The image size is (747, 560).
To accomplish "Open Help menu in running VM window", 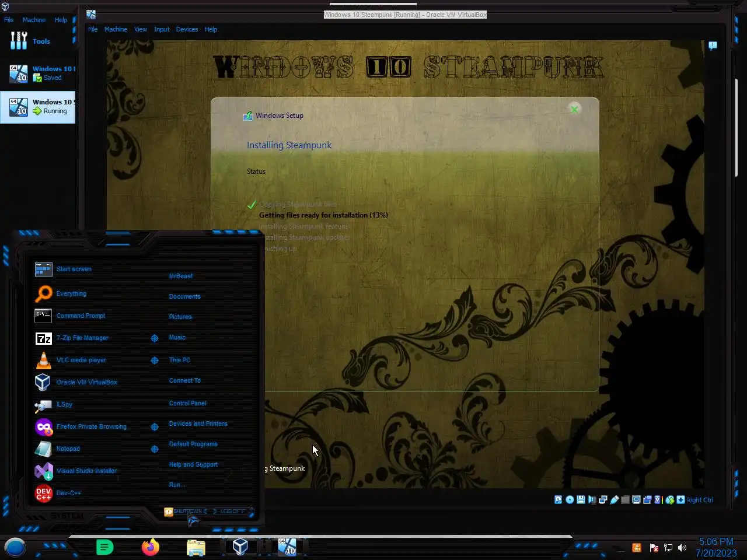I will click(211, 29).
